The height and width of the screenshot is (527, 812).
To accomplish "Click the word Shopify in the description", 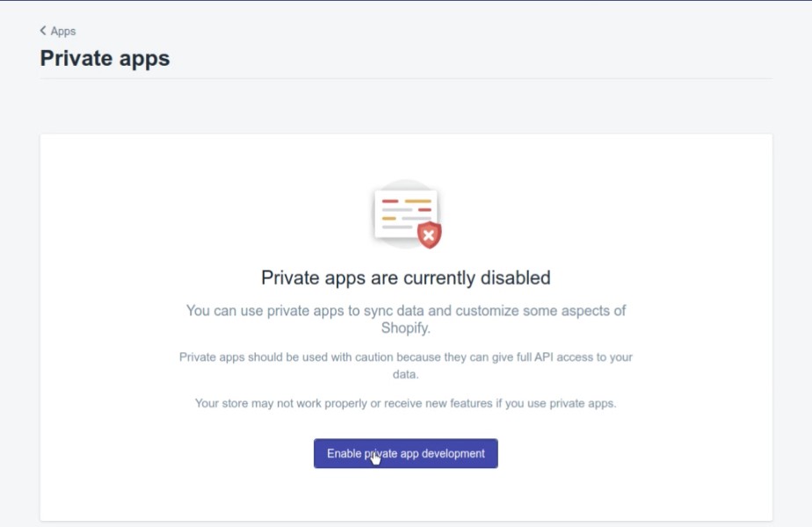I will pyautogui.click(x=405, y=328).
